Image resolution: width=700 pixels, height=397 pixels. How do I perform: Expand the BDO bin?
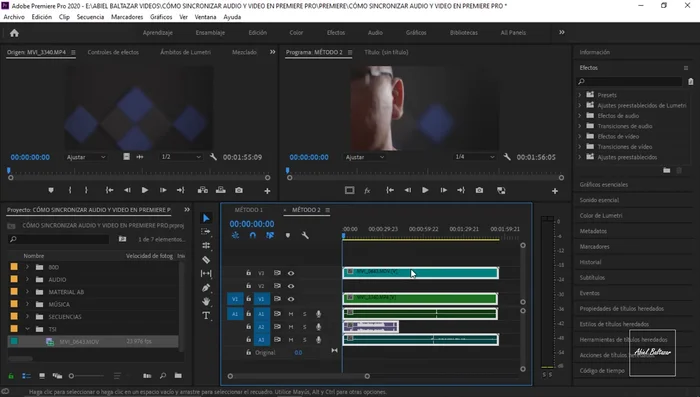[27, 267]
